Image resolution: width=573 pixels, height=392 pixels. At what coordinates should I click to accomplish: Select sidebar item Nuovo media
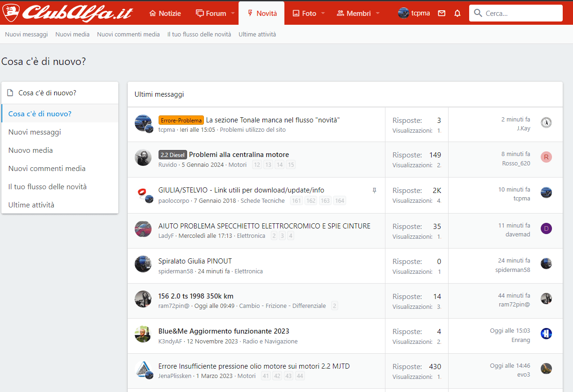[x=60, y=150]
